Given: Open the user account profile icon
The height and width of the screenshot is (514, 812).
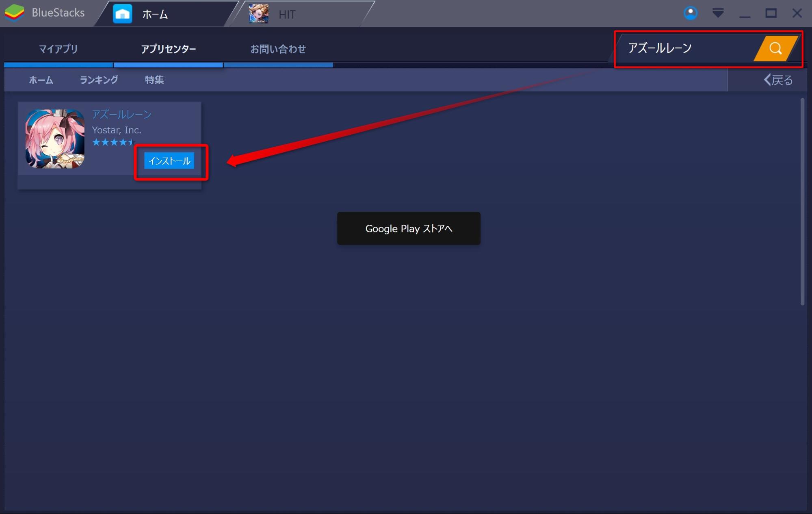Looking at the screenshot, I should pyautogui.click(x=690, y=13).
